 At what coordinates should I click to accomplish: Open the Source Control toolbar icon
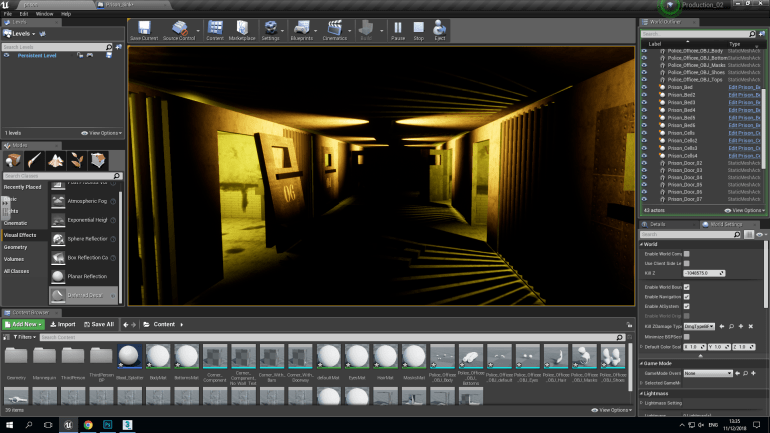pyautogui.click(x=179, y=28)
